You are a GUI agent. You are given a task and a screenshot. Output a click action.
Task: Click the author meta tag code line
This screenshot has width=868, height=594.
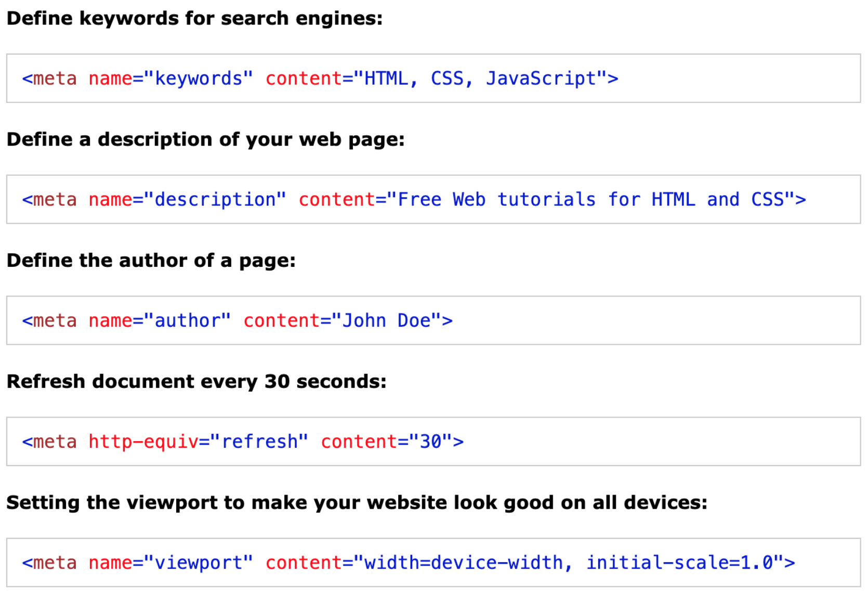(237, 321)
